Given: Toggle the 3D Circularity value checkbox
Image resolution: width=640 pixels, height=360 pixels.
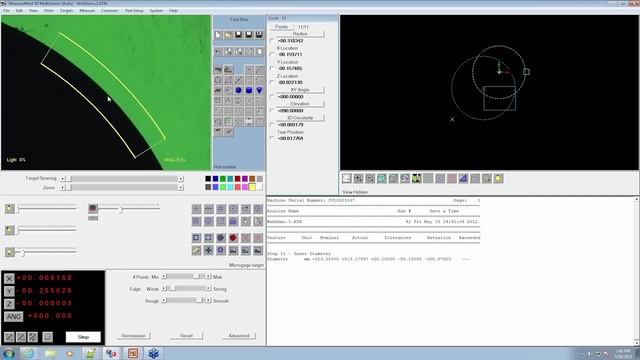Looking at the screenshot, I should point(272,124).
